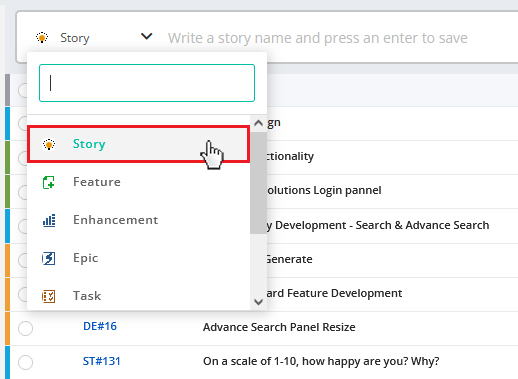
Task: Open the ST#131 item link
Action: point(101,361)
